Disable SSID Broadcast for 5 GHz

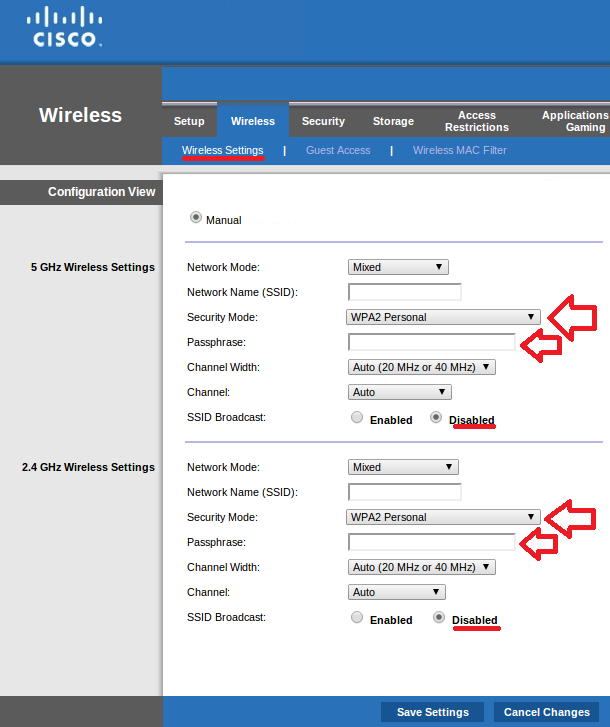click(x=436, y=418)
